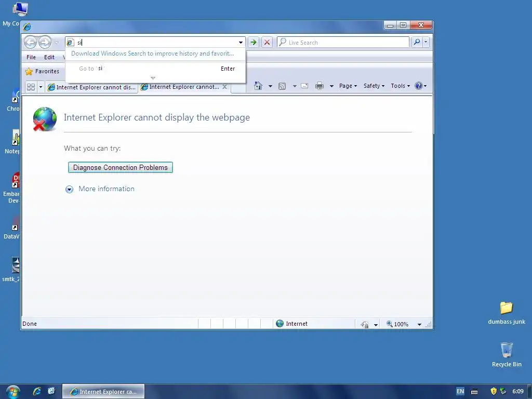Click the security shield tray icon
Screen dimensions: 532x399
tap(494, 391)
